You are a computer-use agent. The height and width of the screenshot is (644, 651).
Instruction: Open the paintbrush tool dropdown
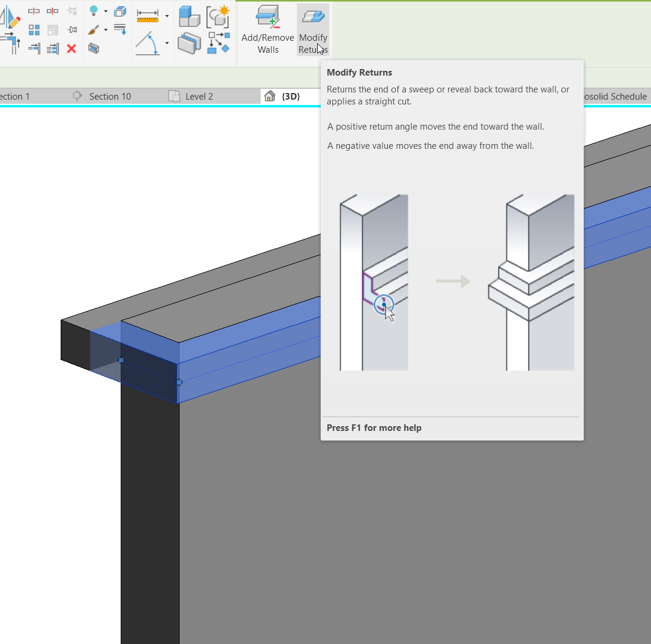106,29
